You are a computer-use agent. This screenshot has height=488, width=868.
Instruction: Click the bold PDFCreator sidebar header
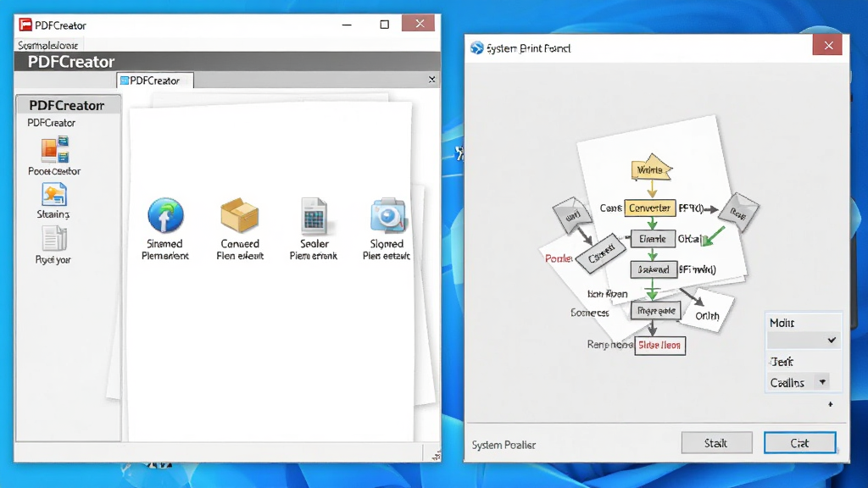click(x=67, y=105)
